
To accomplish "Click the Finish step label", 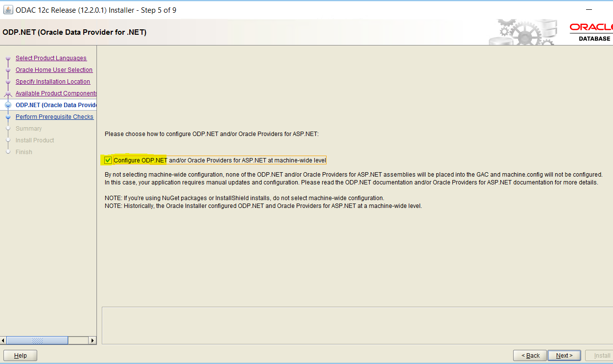I will click(24, 152).
